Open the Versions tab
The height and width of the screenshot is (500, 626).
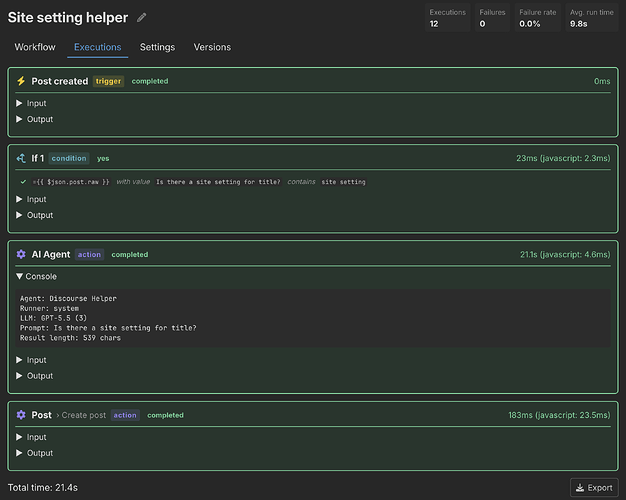pyautogui.click(x=212, y=47)
